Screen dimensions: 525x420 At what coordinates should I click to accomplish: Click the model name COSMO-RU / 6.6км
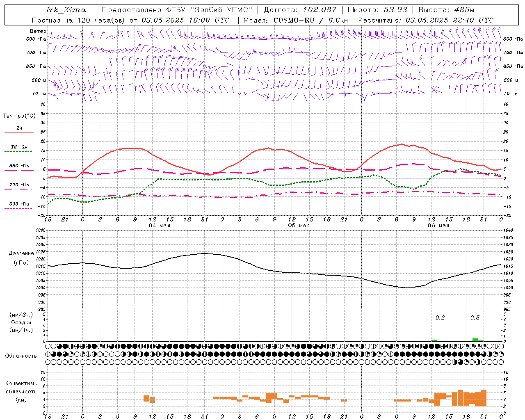point(310,20)
